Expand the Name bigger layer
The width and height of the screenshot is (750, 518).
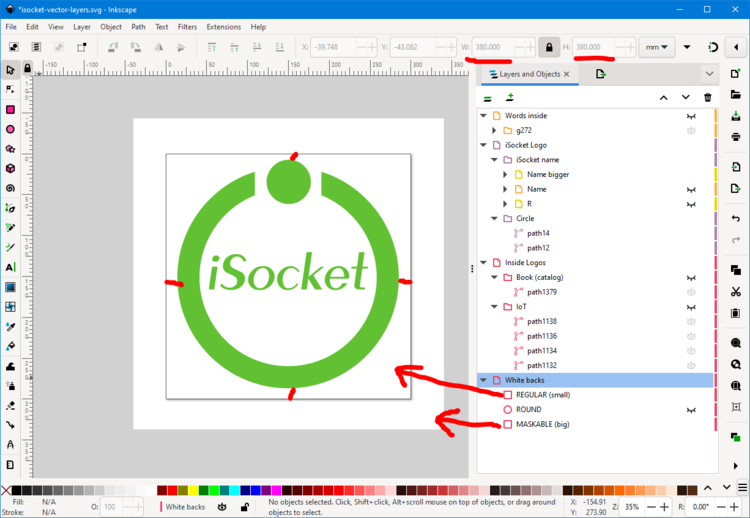pos(506,175)
